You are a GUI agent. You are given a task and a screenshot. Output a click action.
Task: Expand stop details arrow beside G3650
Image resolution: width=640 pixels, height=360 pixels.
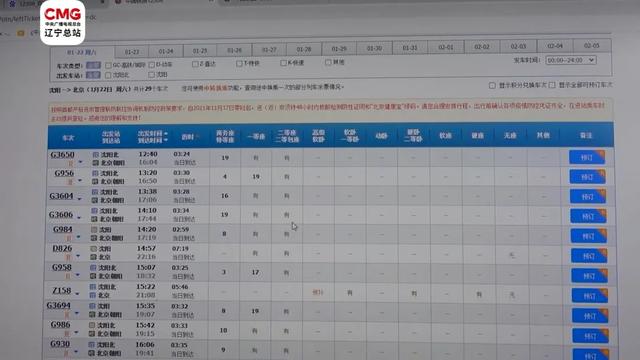pos(80,162)
